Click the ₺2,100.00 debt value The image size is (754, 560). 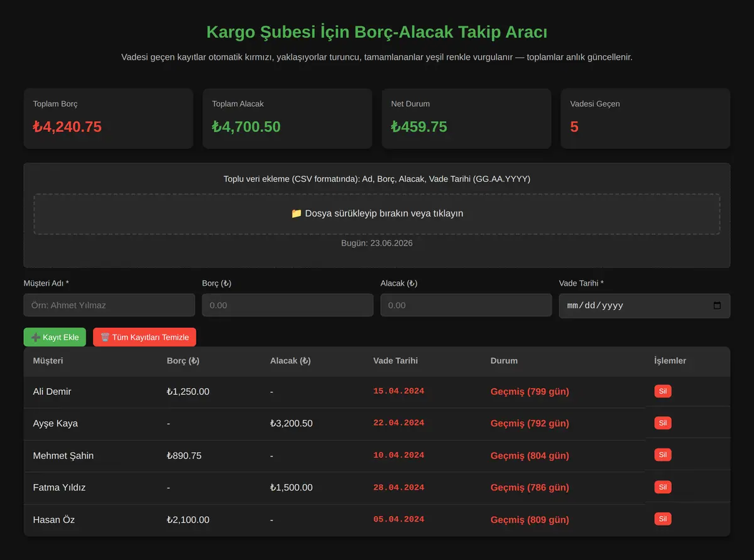(x=188, y=520)
